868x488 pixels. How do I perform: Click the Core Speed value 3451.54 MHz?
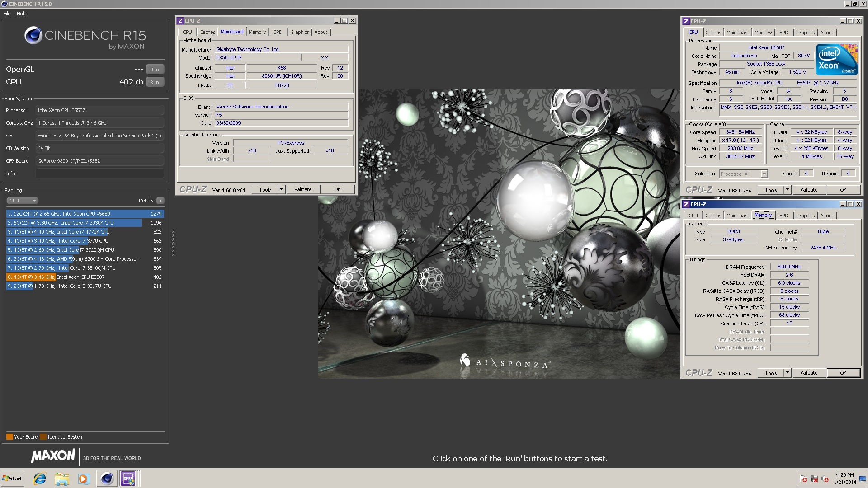tap(740, 132)
